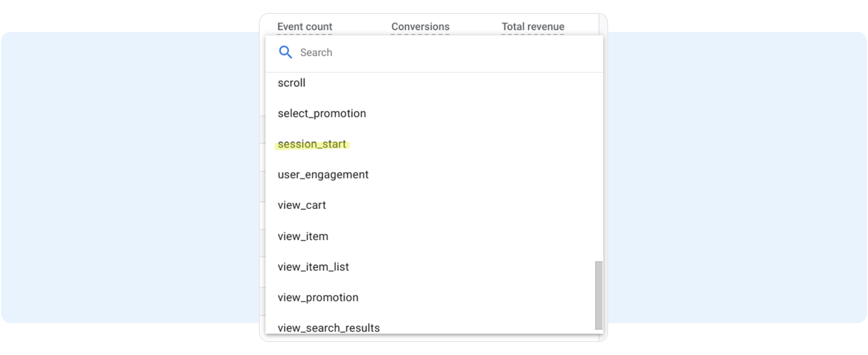Select the view_item event option
The width and height of the screenshot is (868, 355).
[303, 236]
